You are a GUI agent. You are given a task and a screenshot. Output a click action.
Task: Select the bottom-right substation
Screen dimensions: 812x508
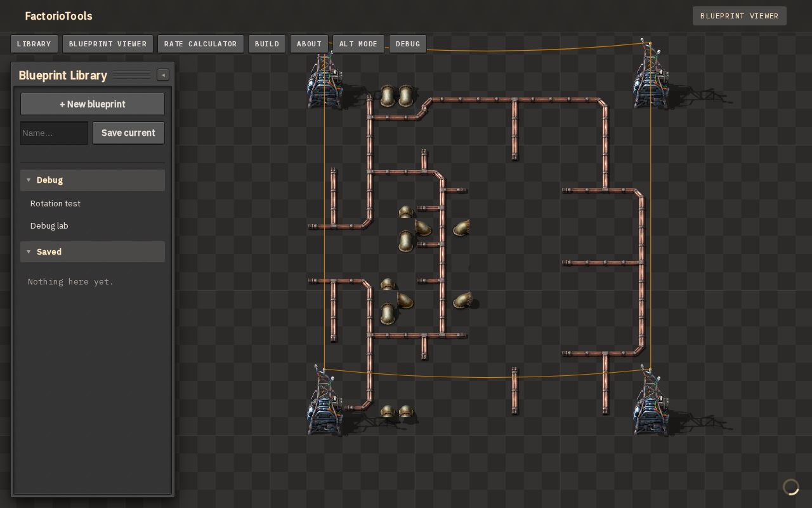(650, 402)
